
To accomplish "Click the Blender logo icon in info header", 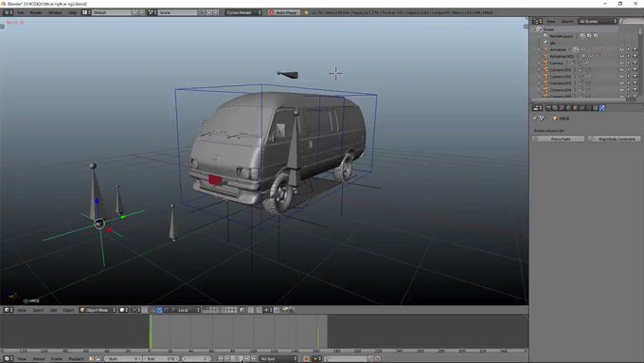I will [x=306, y=12].
